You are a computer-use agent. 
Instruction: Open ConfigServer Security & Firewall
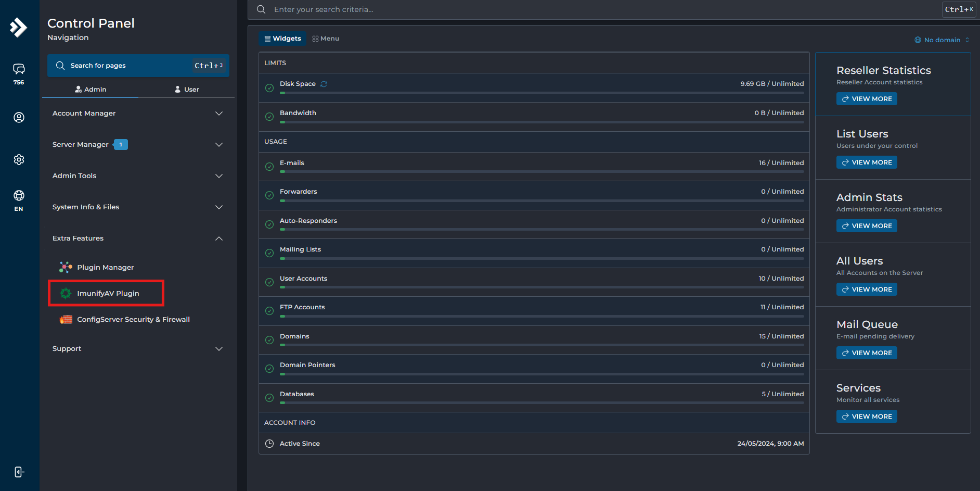point(133,319)
